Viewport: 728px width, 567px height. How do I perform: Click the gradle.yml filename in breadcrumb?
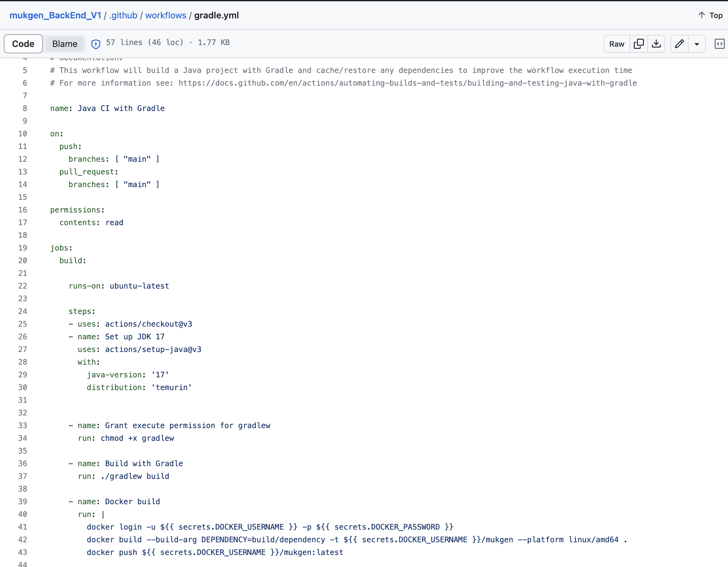216,15
